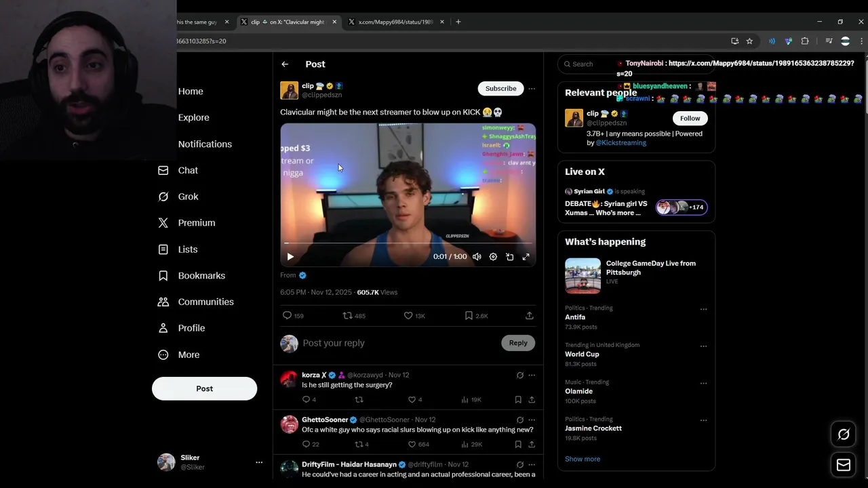The image size is (868, 488).
Task: Open more options on korza's comment
Action: (x=532, y=375)
